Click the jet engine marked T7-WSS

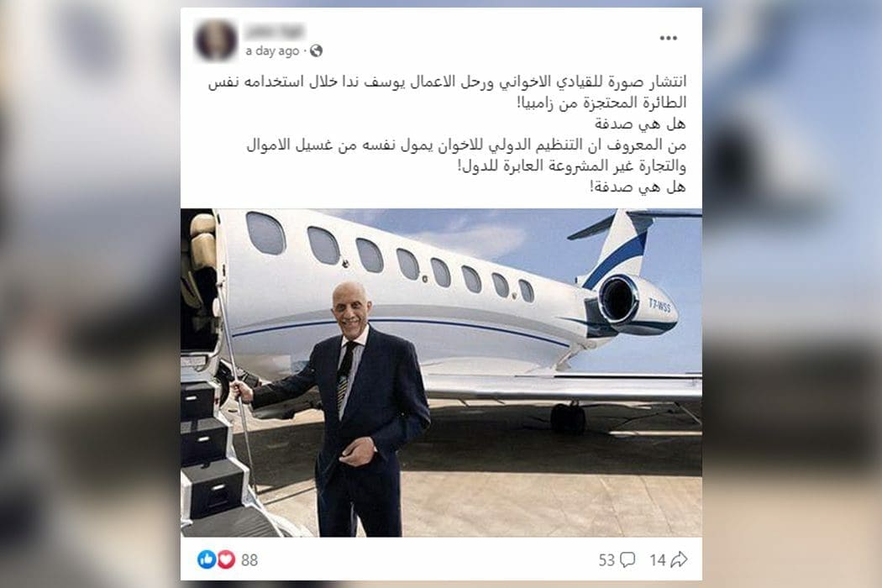[x=634, y=305]
